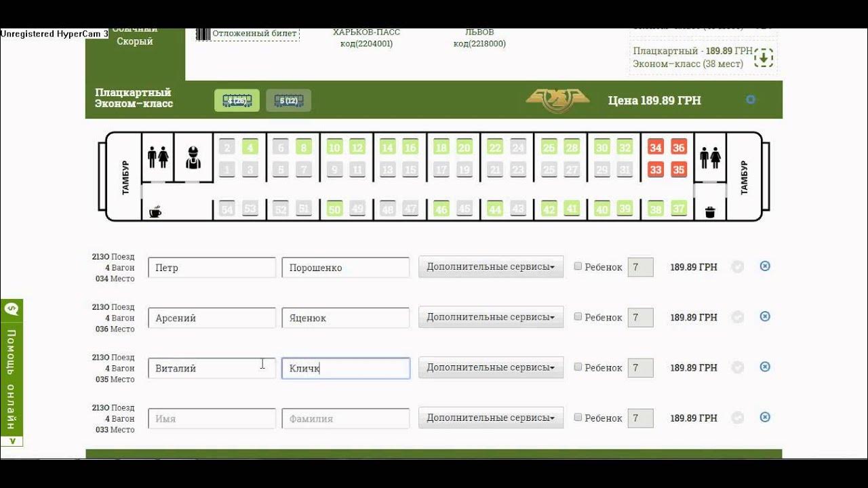Click surname field containing Яценюк

(346, 317)
